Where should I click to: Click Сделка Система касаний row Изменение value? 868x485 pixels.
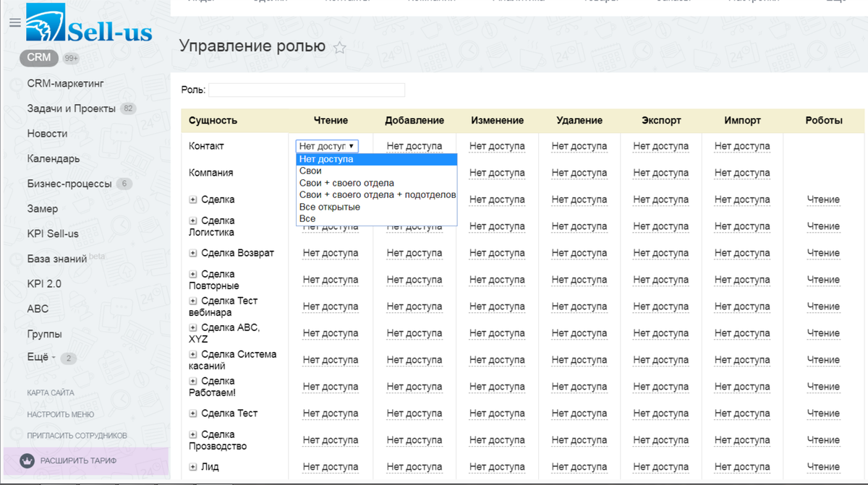pos(497,360)
